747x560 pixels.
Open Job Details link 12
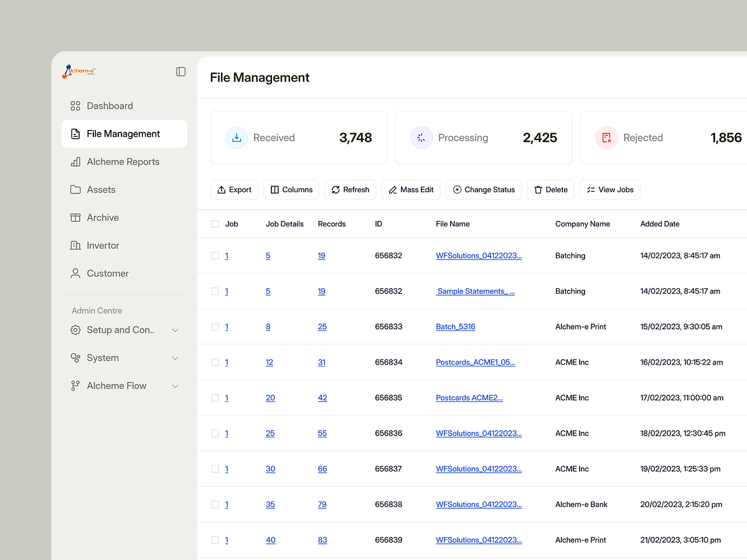pos(270,363)
